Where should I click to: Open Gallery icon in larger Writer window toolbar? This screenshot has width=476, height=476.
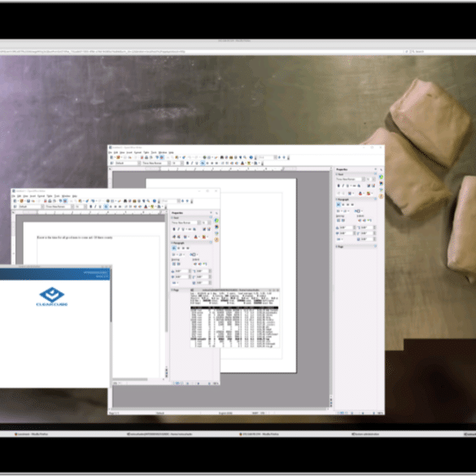point(231,157)
